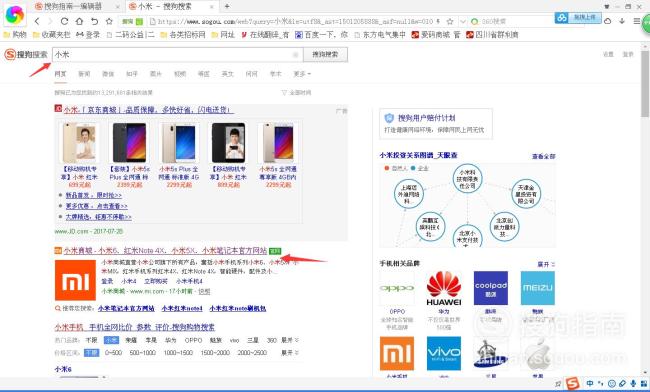Viewport: 650px width, 392px height.
Task: Expand 手机相关品牌 with 展开
Action: (x=546, y=264)
